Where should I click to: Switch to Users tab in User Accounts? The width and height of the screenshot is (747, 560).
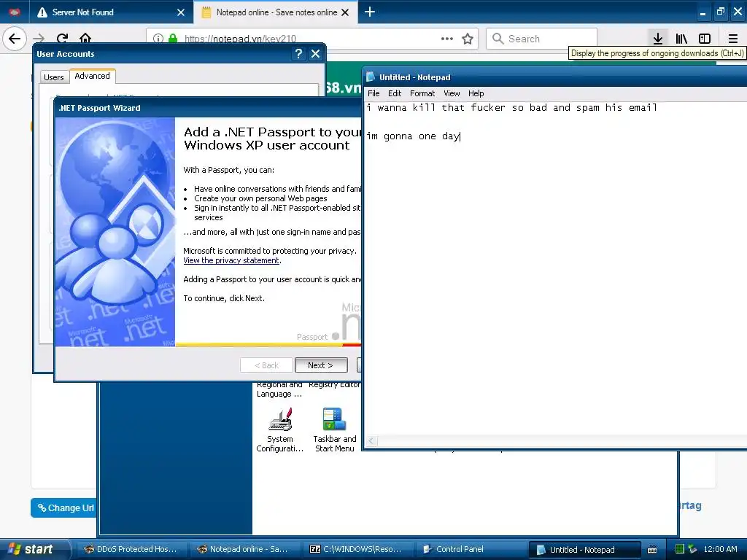(54, 77)
